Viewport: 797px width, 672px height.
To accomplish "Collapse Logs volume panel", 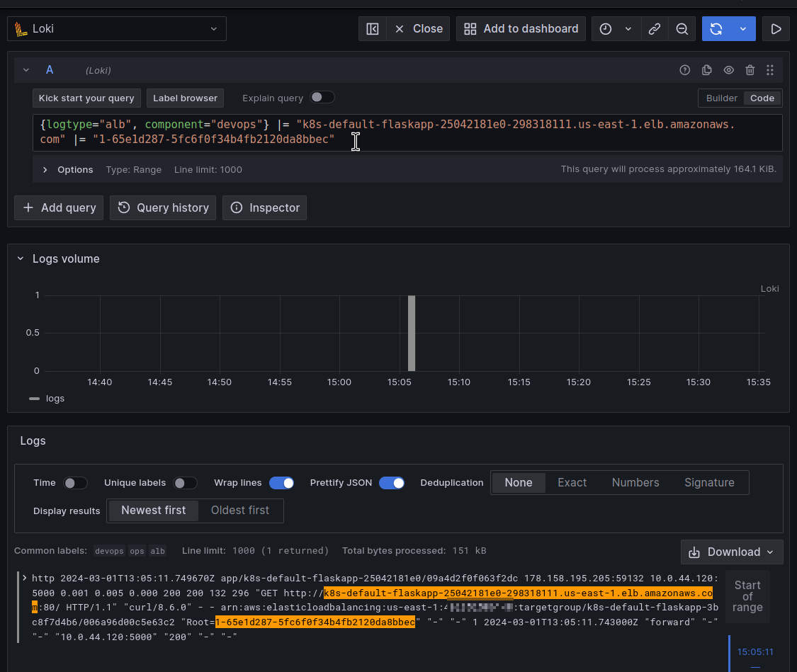I will pos(21,258).
